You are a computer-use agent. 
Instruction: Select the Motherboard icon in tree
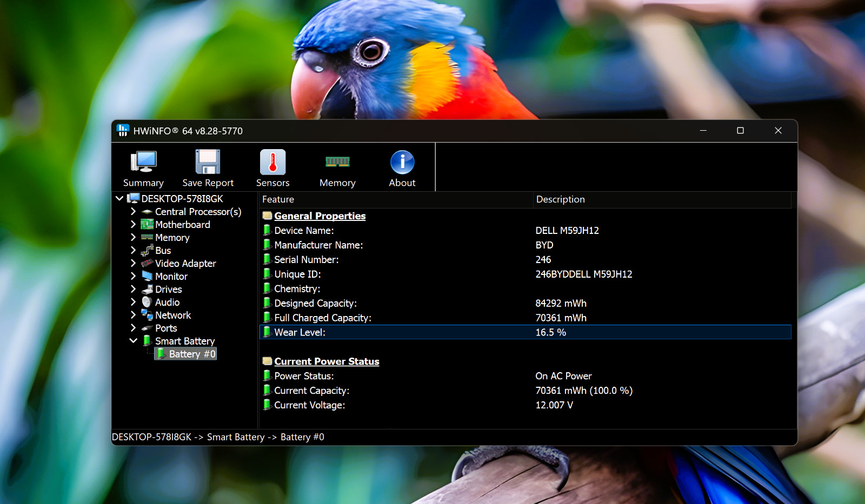(147, 224)
